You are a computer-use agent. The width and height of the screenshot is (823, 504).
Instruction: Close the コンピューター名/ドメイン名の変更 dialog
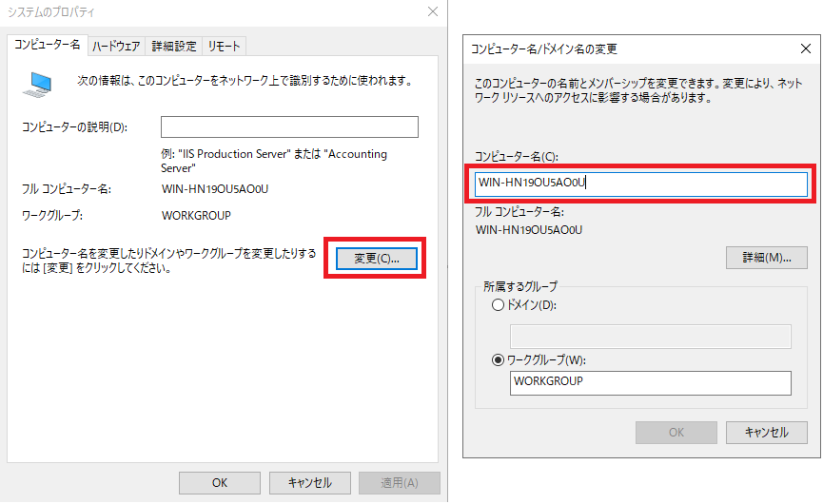pyautogui.click(x=805, y=48)
